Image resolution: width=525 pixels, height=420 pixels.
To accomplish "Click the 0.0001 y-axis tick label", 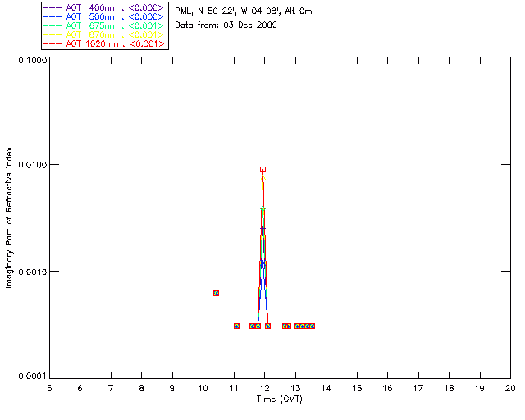I will [x=32, y=377].
